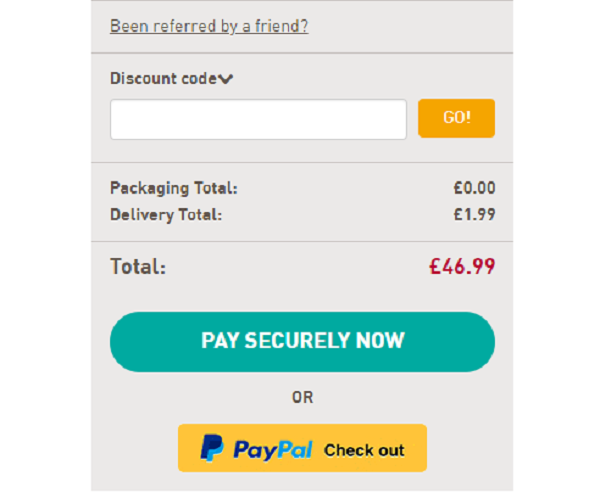Click the PayPal double-P logo icon
This screenshot has height=493, width=600.
[212, 448]
